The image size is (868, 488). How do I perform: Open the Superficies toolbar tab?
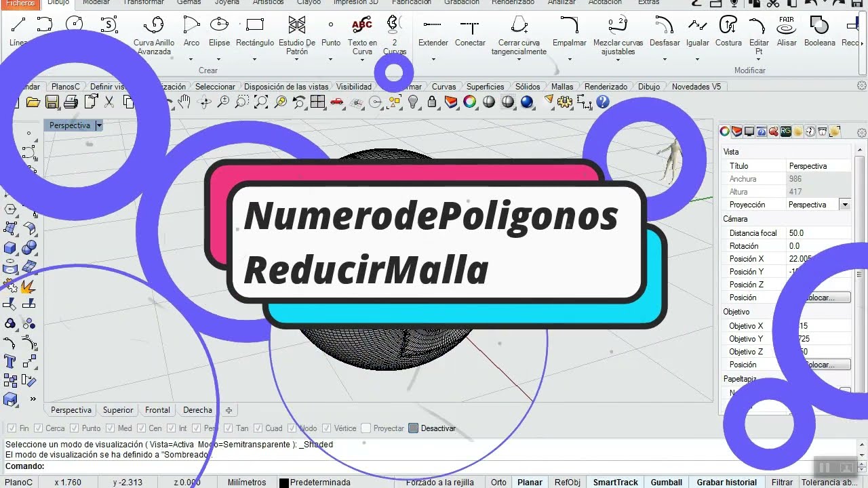[x=486, y=87]
